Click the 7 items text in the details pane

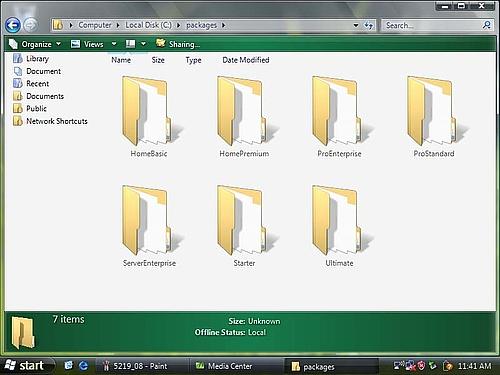(68, 319)
